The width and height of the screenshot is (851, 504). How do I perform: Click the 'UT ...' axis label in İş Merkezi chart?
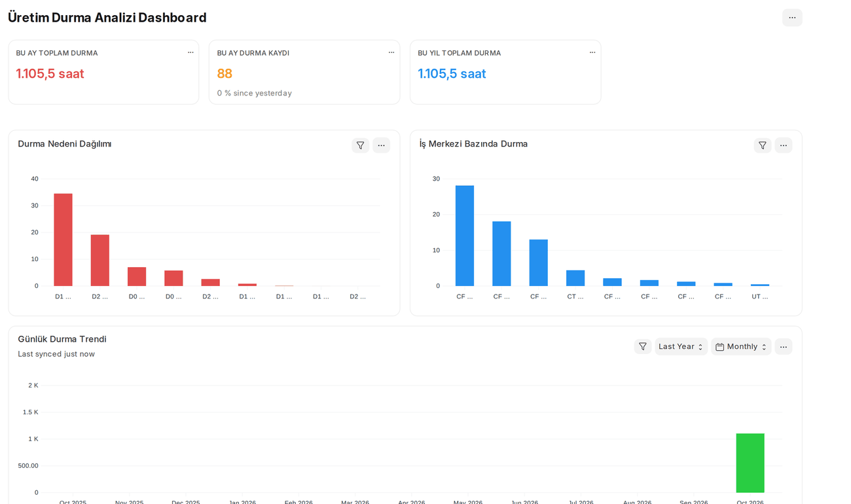click(x=760, y=297)
